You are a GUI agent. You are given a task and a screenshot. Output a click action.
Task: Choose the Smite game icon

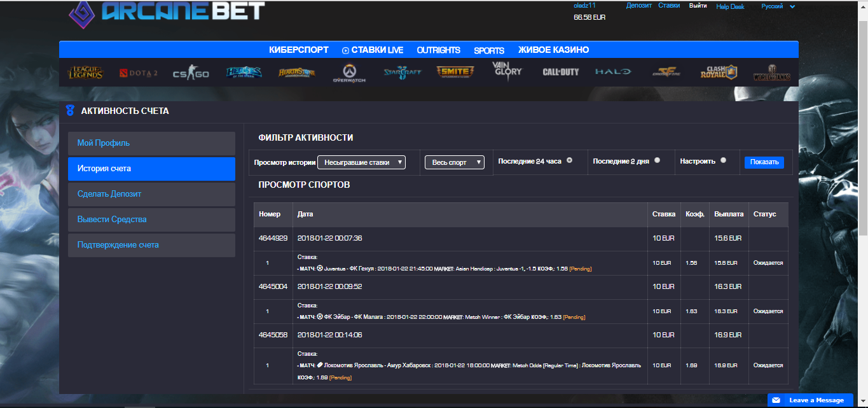[x=455, y=72]
